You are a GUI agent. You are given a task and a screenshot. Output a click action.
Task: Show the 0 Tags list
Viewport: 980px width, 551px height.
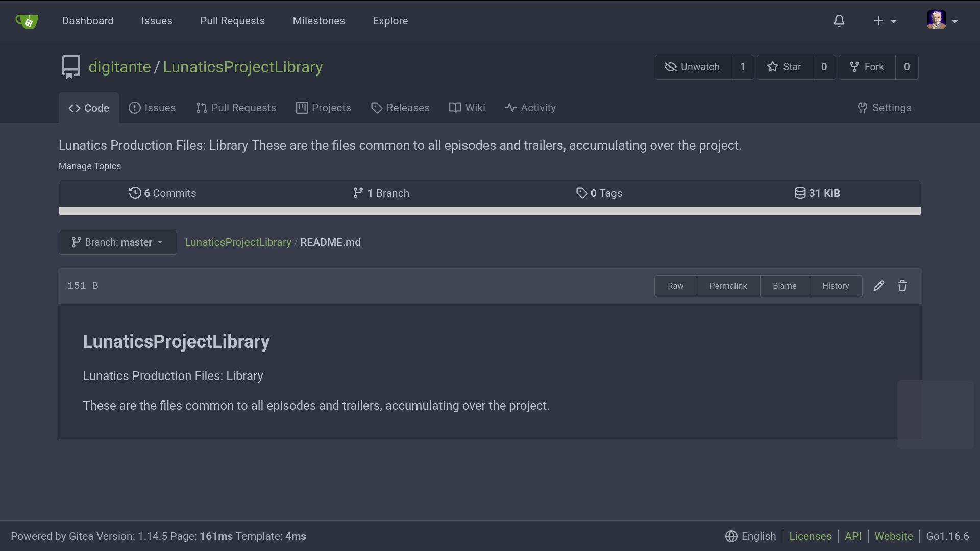click(599, 193)
